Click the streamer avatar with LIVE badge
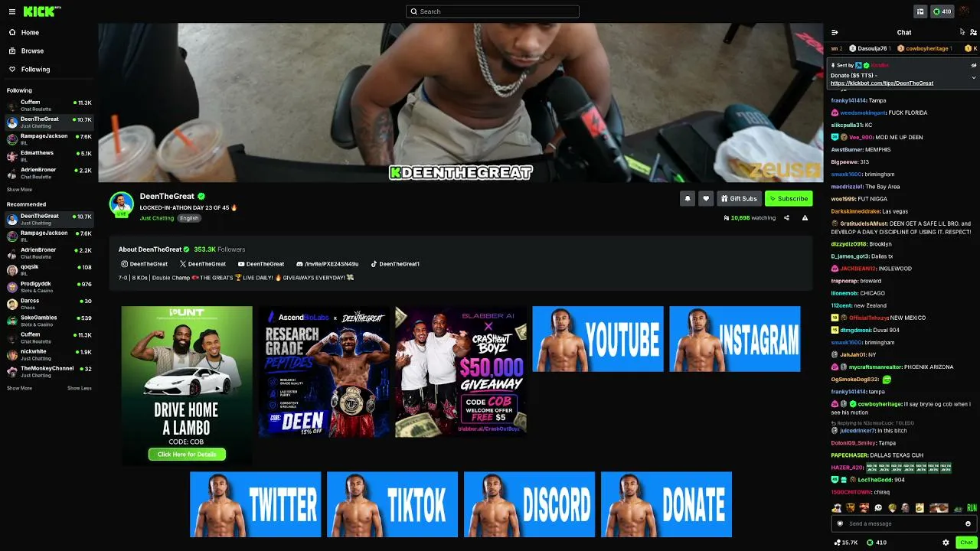The width and height of the screenshot is (980, 551). coord(121,205)
